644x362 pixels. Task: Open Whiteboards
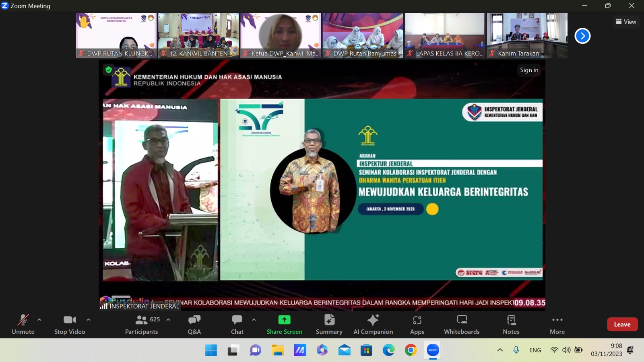(462, 324)
